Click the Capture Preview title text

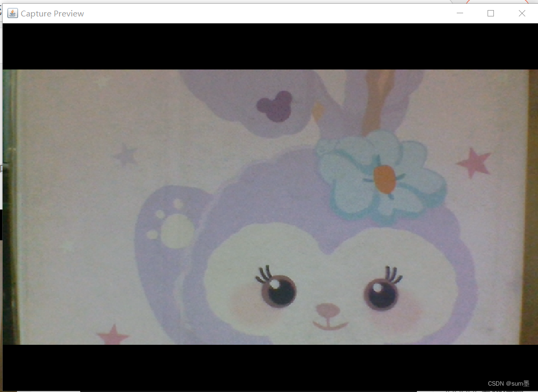click(x=52, y=14)
